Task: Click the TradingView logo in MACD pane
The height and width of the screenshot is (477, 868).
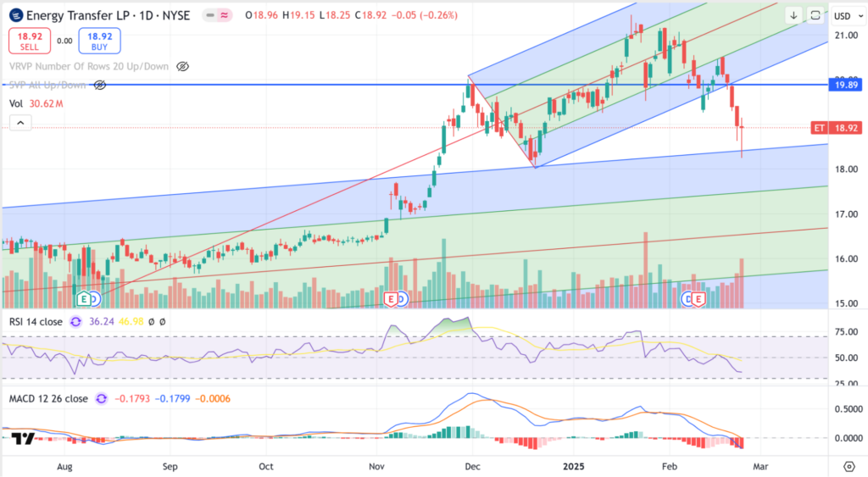Action: tap(23, 439)
